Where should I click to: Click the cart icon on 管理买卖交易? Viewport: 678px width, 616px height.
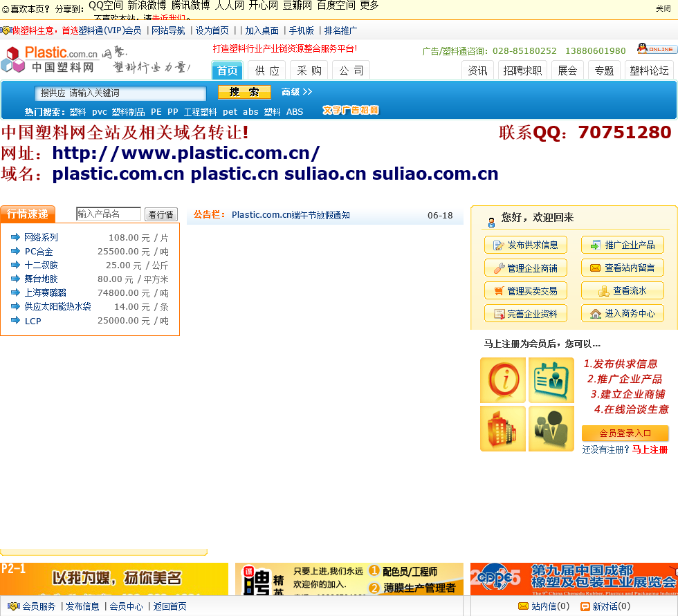(x=499, y=291)
